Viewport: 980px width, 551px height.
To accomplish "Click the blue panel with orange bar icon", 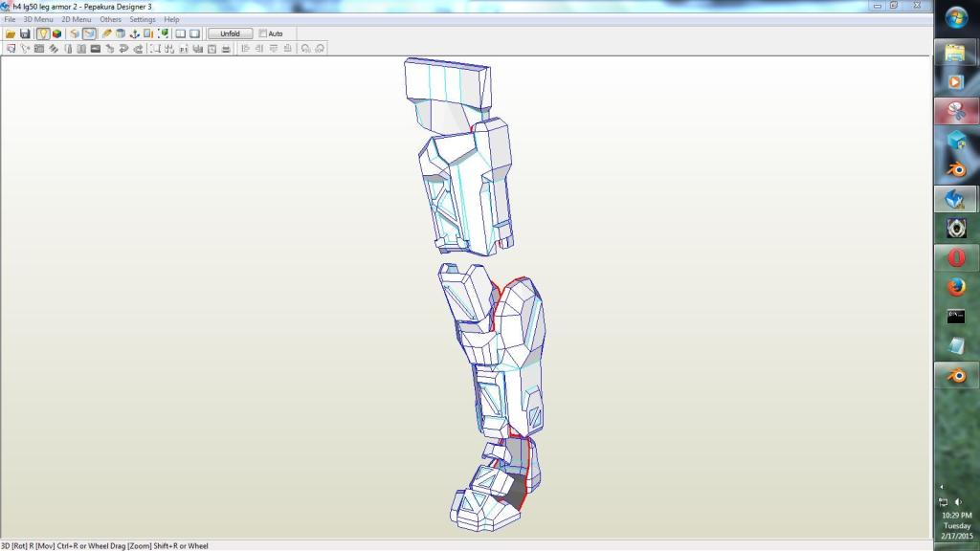I will click(148, 33).
